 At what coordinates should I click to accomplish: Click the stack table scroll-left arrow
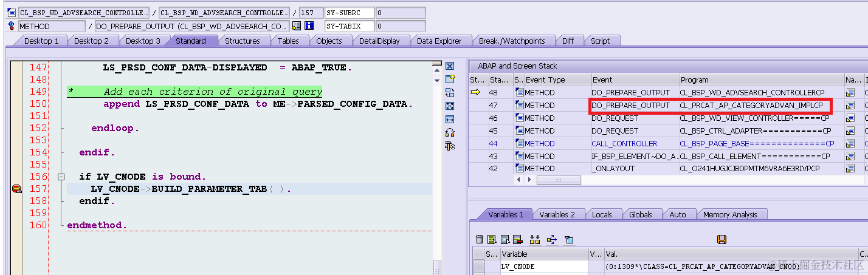[519, 180]
